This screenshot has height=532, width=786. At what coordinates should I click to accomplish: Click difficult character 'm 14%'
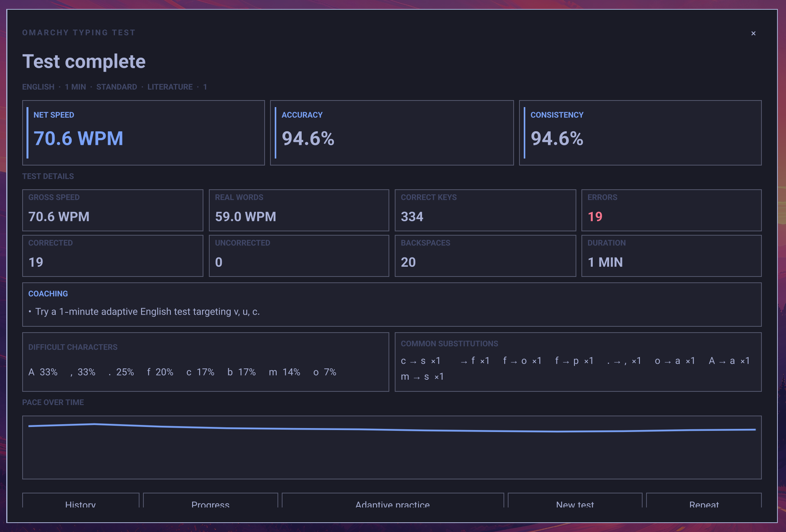284,372
